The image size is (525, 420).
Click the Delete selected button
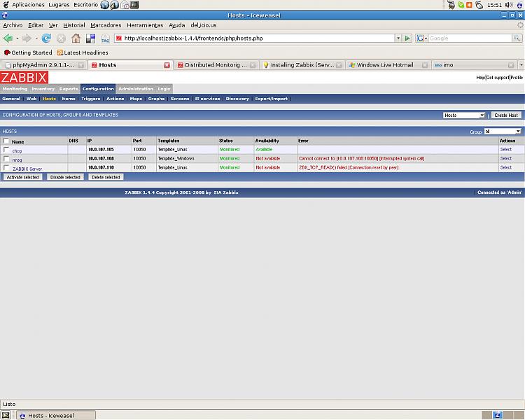(106, 177)
